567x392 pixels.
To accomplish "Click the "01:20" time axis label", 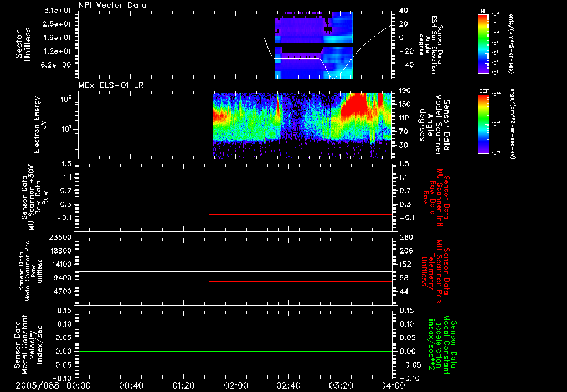I will [183, 385].
